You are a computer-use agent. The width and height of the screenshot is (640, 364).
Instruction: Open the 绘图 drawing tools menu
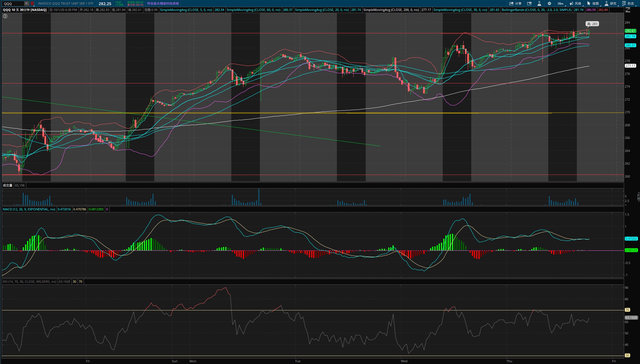point(594,3)
